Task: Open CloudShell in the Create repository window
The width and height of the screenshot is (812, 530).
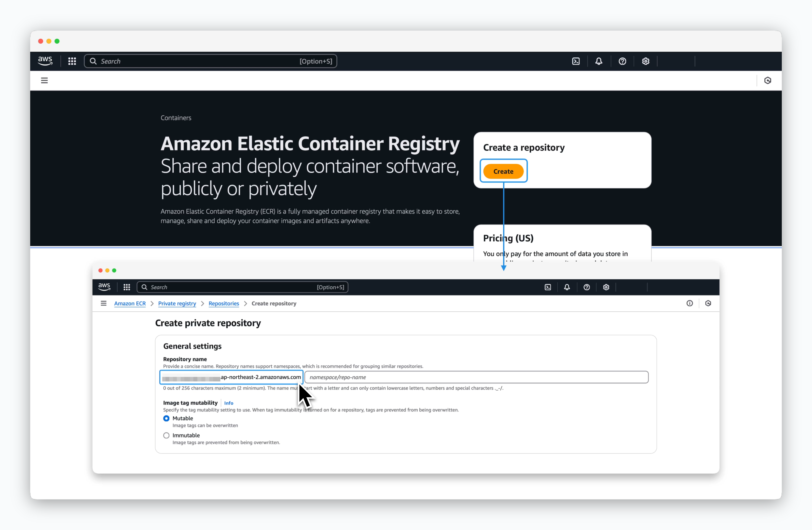Action: pos(548,287)
